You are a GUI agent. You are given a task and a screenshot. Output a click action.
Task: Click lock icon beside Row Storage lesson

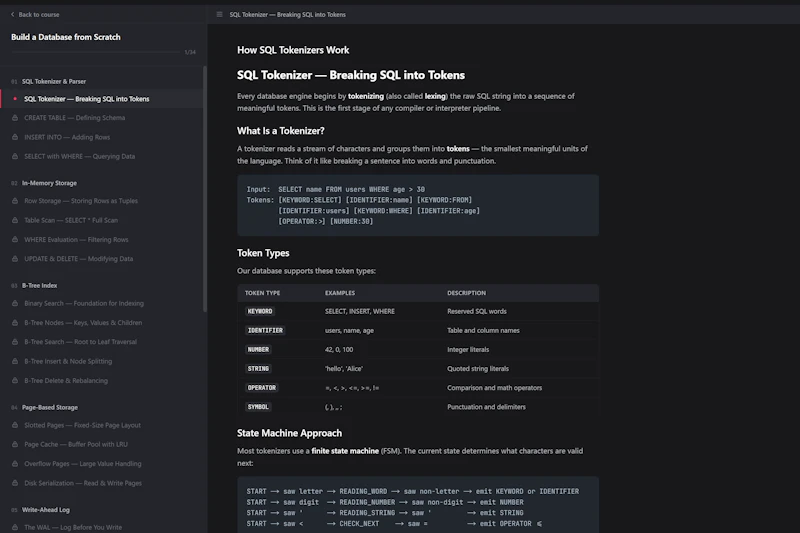pos(15,201)
